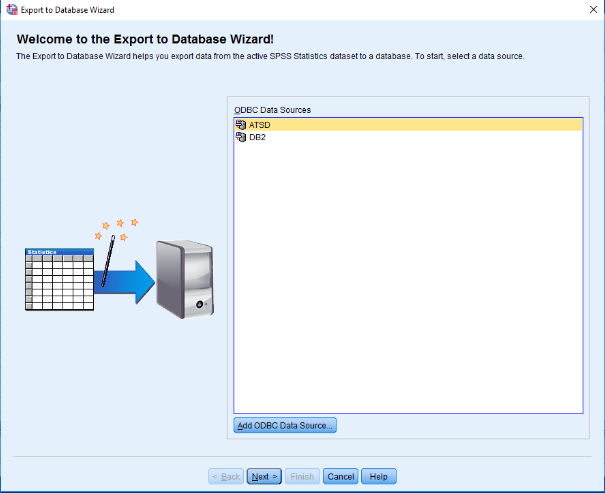Select the DB2 data source icon
605x493 pixels.
click(x=241, y=137)
